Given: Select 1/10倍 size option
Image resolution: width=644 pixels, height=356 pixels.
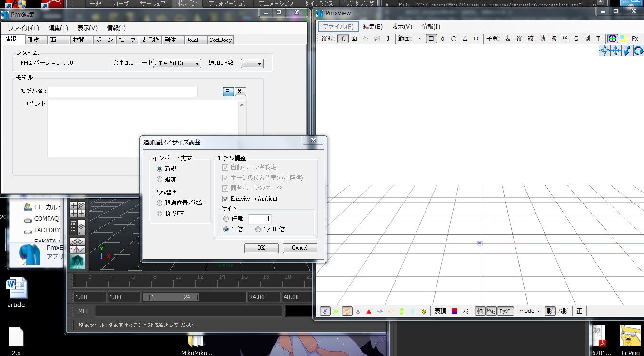Looking at the screenshot, I should tap(270, 229).
